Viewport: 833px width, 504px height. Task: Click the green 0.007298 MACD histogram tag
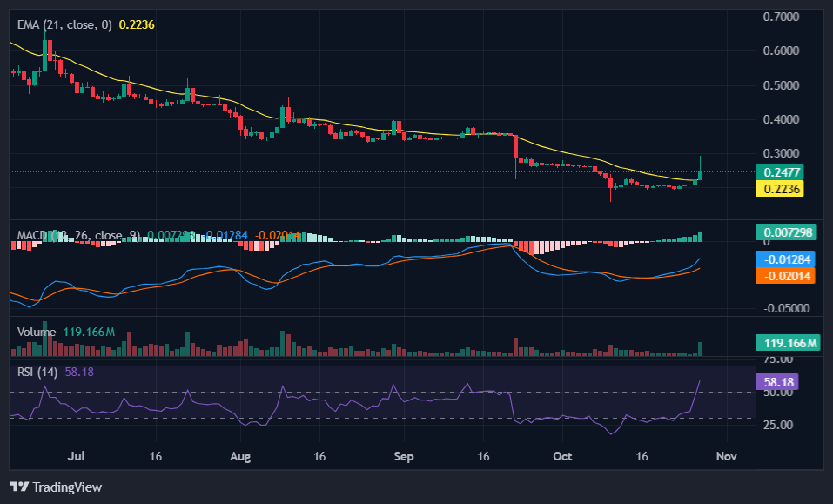[789, 232]
